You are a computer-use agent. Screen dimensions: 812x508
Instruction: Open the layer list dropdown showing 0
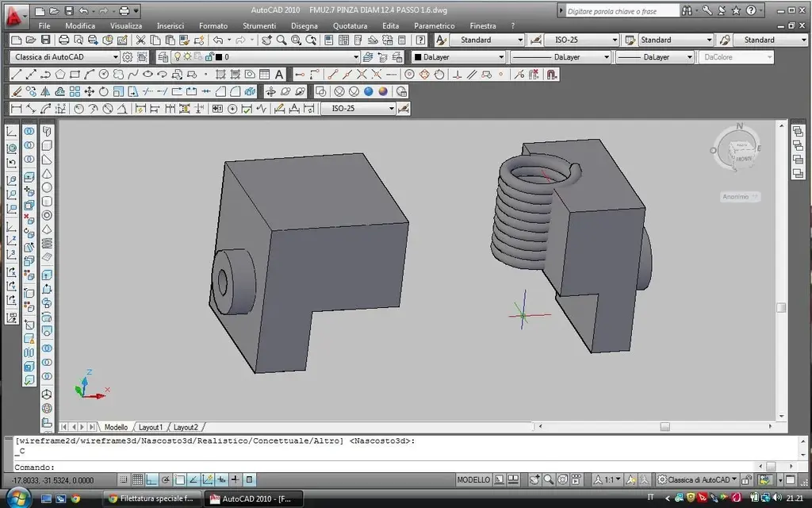(266, 57)
